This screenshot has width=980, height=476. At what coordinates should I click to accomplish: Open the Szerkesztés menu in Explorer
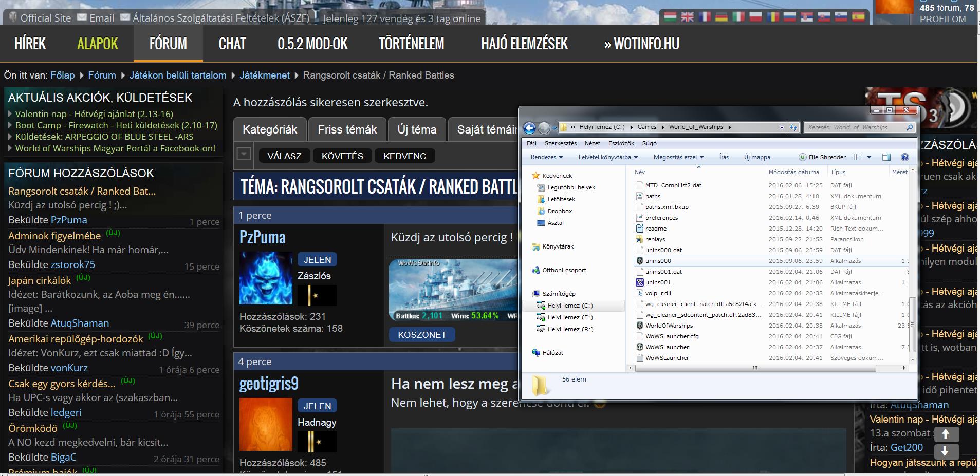click(x=561, y=143)
